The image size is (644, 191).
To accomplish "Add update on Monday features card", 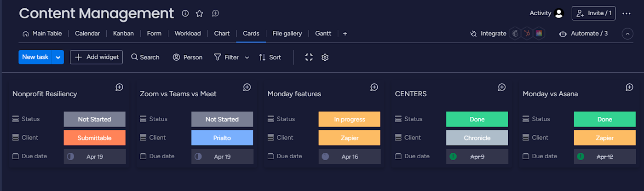I will 374,87.
